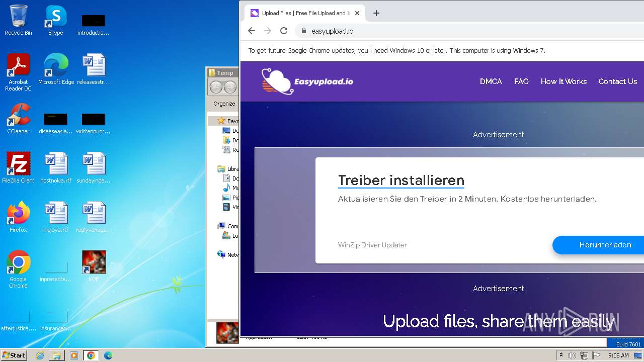Screen dimensions: 644x362
Task: Click the Easyupload.io logo
Action: pos(307,81)
